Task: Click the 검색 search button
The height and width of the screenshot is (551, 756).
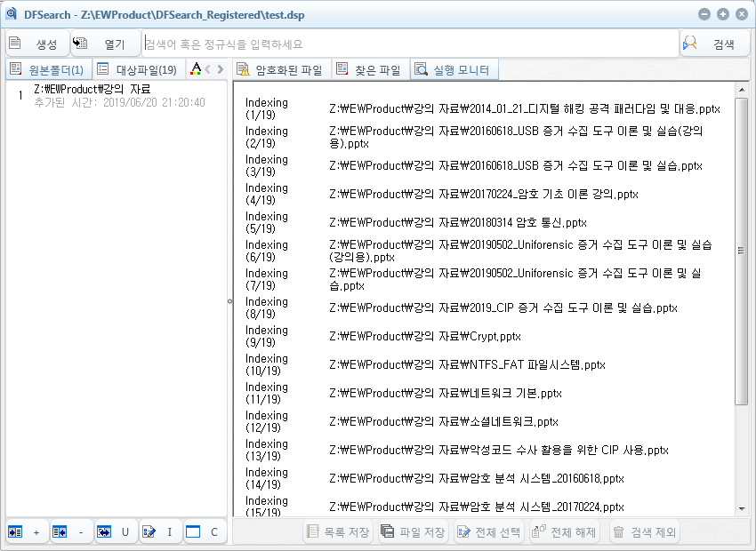Action: pos(714,44)
